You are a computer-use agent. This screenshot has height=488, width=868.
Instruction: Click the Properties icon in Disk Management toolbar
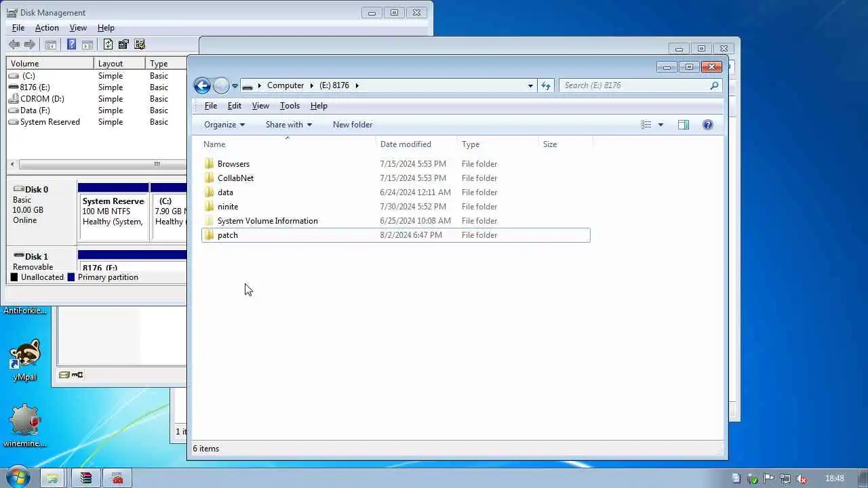[x=123, y=45]
